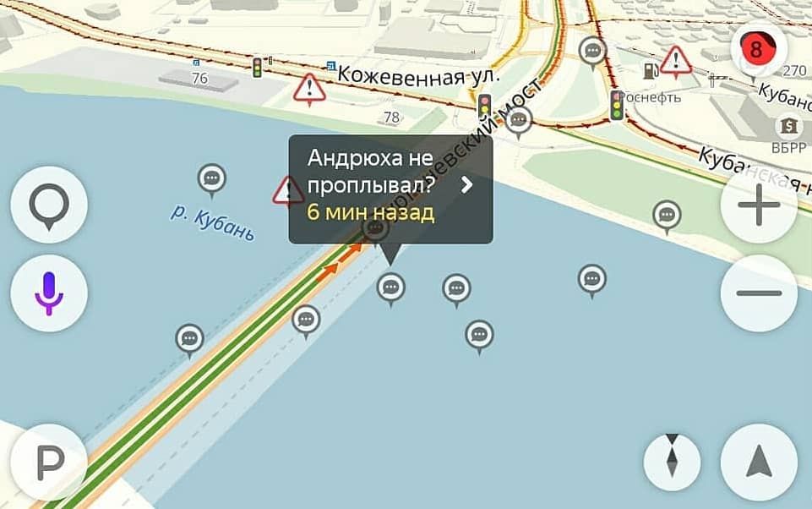The height and width of the screenshot is (509, 812).
Task: Show parking with the P button
Action: pyautogui.click(x=49, y=462)
